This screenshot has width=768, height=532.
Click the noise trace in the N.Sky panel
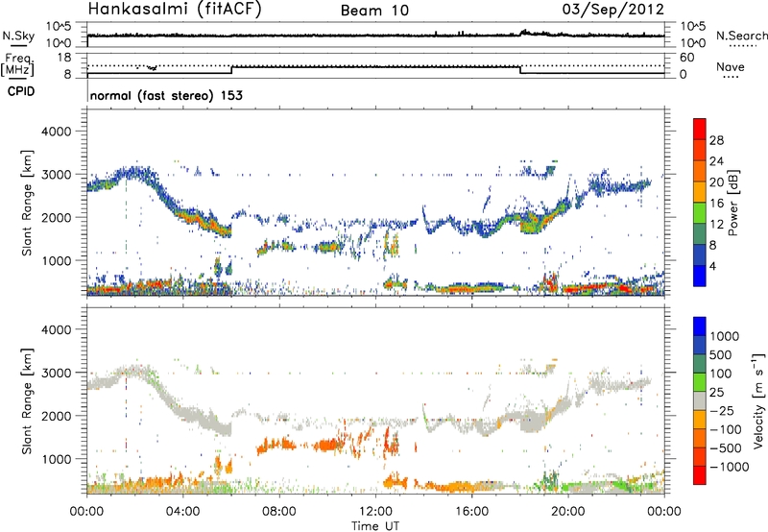[x=375, y=36]
